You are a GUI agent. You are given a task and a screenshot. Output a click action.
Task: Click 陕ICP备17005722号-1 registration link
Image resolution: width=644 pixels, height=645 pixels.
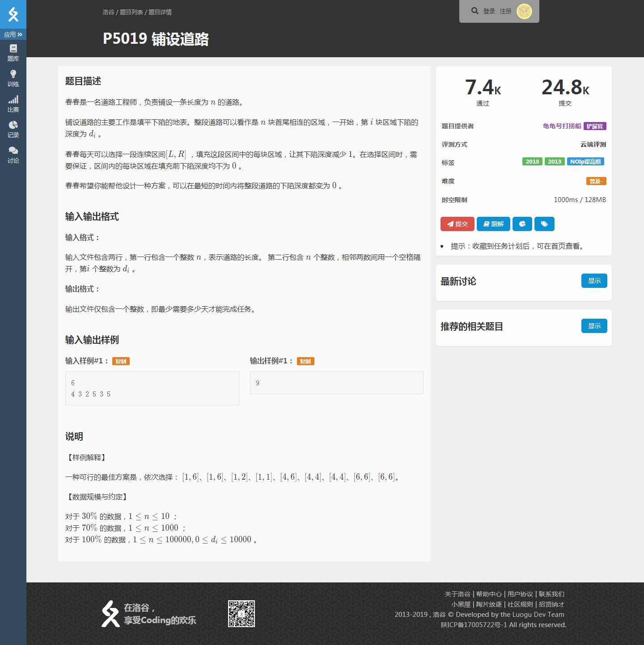coord(474,625)
